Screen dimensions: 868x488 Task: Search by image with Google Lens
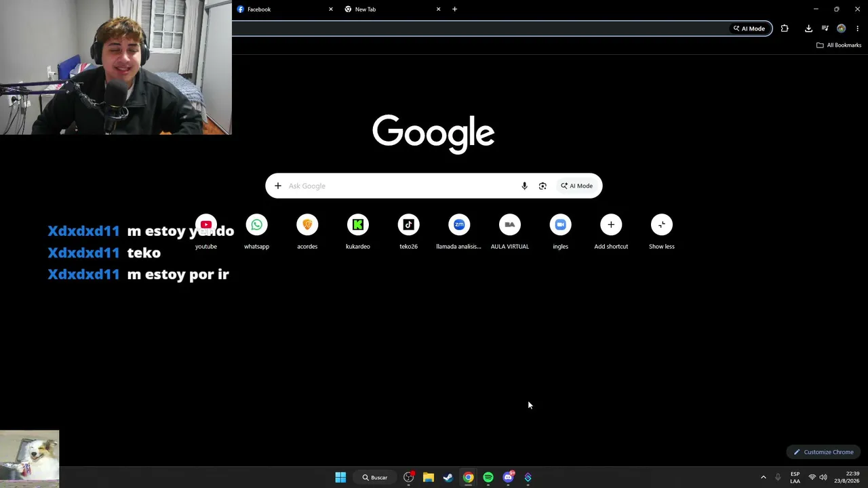[542, 186]
